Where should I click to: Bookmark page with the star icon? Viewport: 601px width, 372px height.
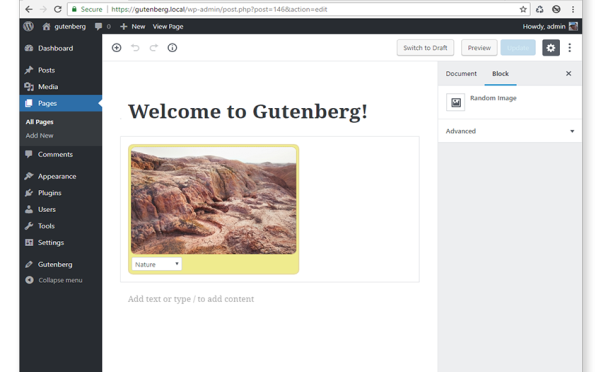[523, 9]
